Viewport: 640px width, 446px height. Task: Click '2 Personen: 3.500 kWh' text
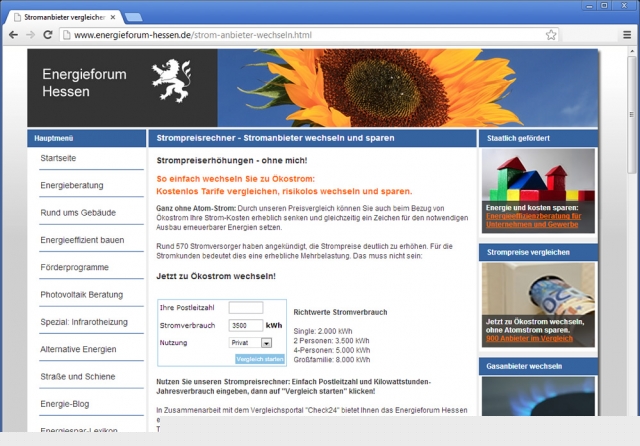coord(331,341)
